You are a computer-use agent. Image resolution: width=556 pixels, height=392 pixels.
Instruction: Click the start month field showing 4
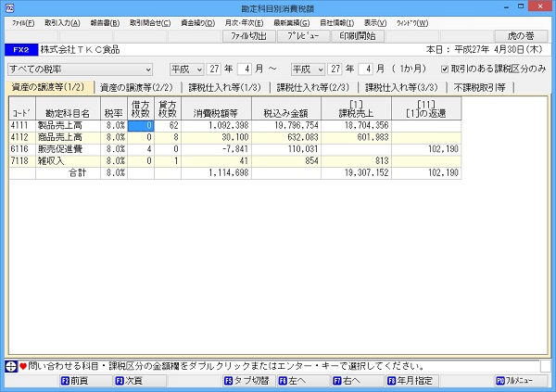[x=245, y=70]
